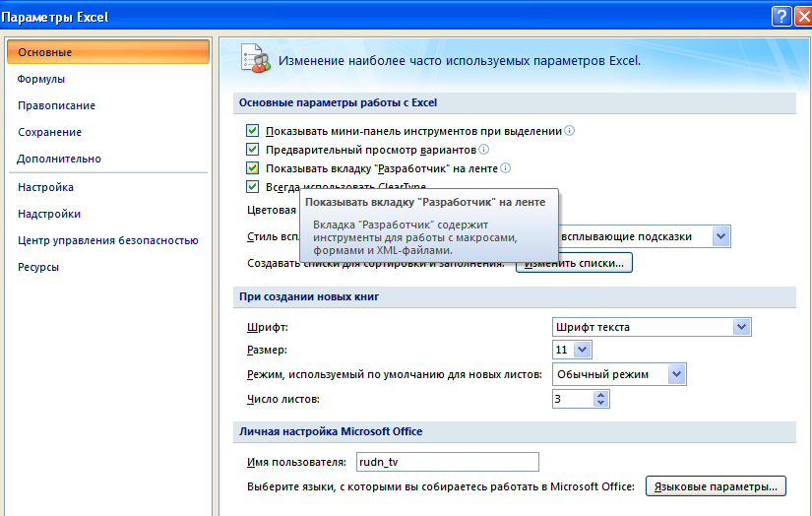
Task: Click the Языковые параметры button
Action: coord(716,486)
